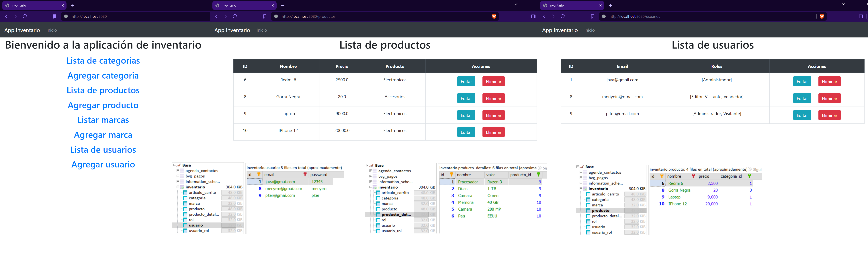Click filled bookmark icon in first browser
Screen dimensions: 868x256
[x=55, y=17]
